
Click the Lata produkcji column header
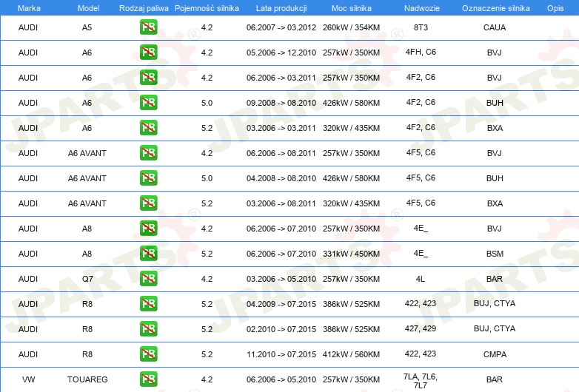point(281,7)
